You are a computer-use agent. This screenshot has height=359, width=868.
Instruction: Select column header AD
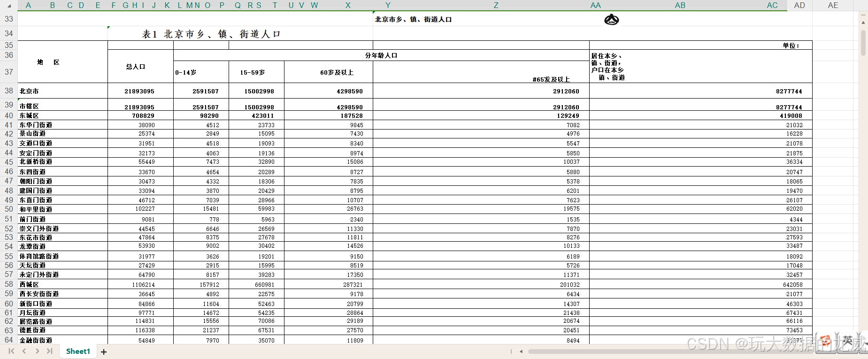click(799, 5)
